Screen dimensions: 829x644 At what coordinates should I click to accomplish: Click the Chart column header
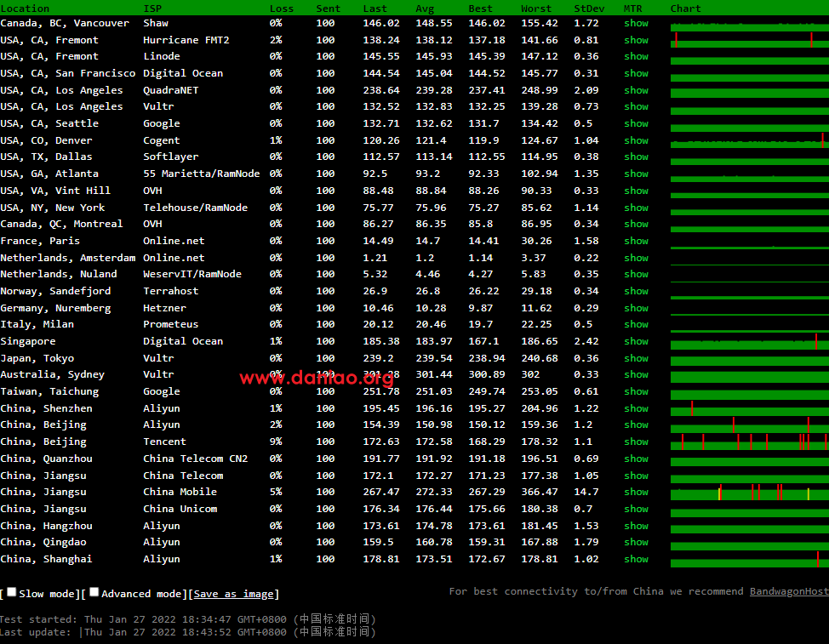click(x=686, y=9)
